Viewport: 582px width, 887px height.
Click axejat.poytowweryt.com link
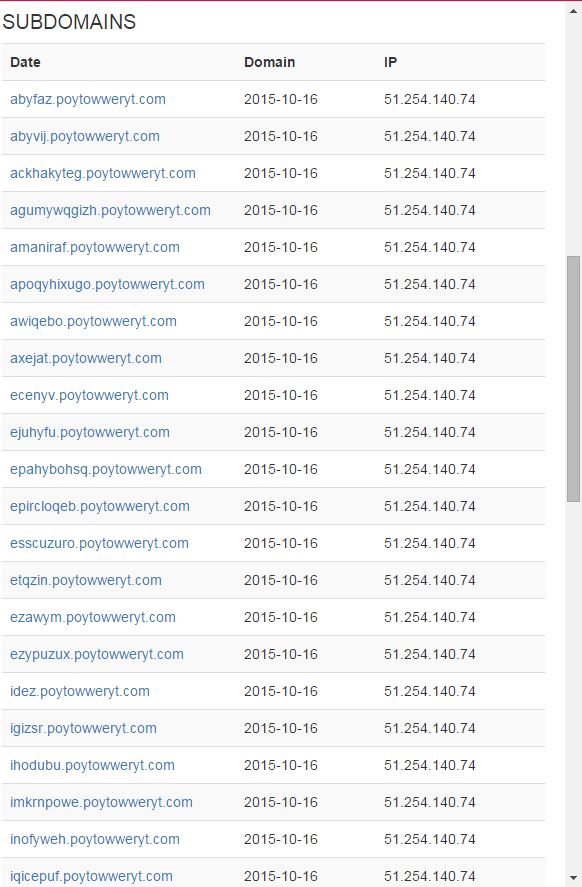(85, 358)
